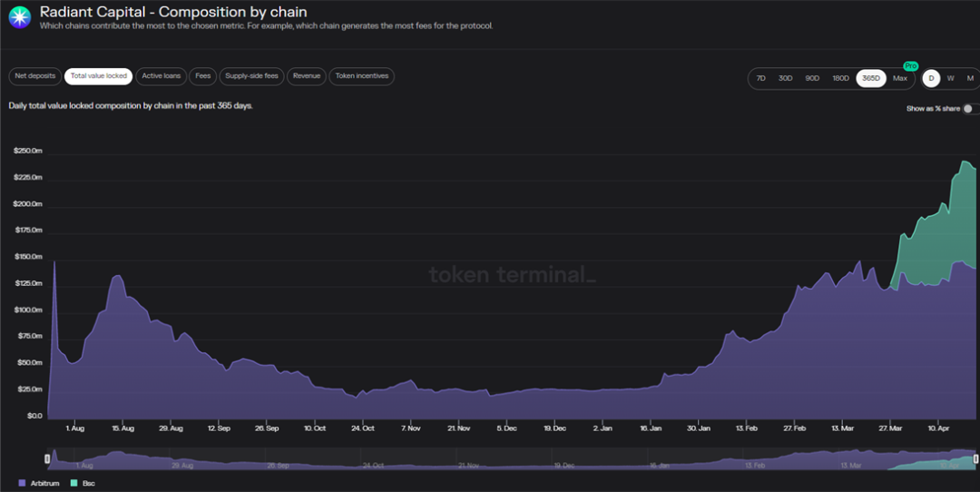Switch to Active loans metric
This screenshot has width=980, height=492.
162,76
